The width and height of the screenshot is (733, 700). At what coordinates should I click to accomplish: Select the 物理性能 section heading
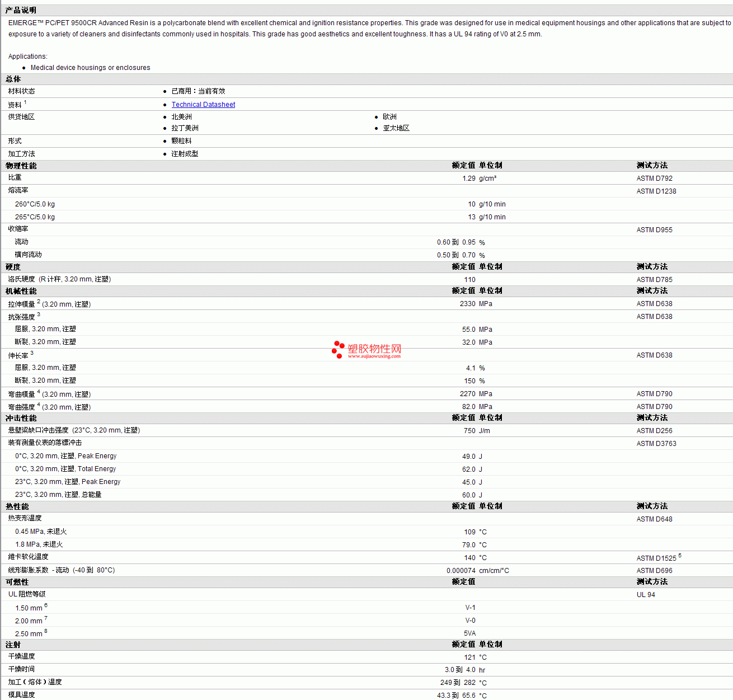pyautogui.click(x=21, y=166)
